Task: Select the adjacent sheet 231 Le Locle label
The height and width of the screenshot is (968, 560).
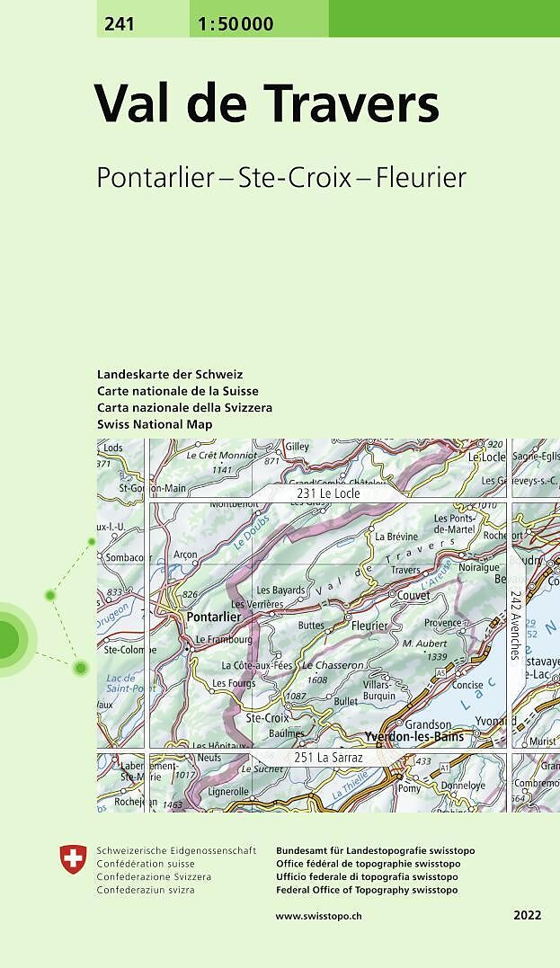Action: coord(328,493)
